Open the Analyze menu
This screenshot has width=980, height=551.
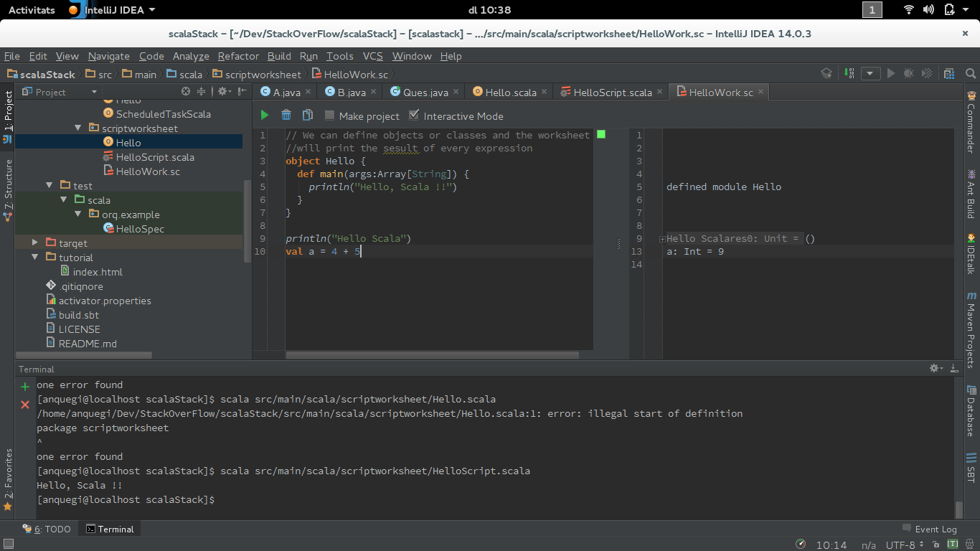point(191,56)
